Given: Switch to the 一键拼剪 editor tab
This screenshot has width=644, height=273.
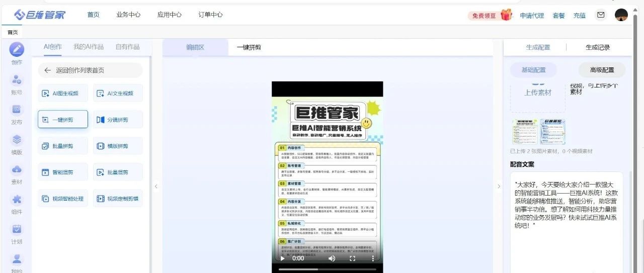Looking at the screenshot, I should pos(249,47).
